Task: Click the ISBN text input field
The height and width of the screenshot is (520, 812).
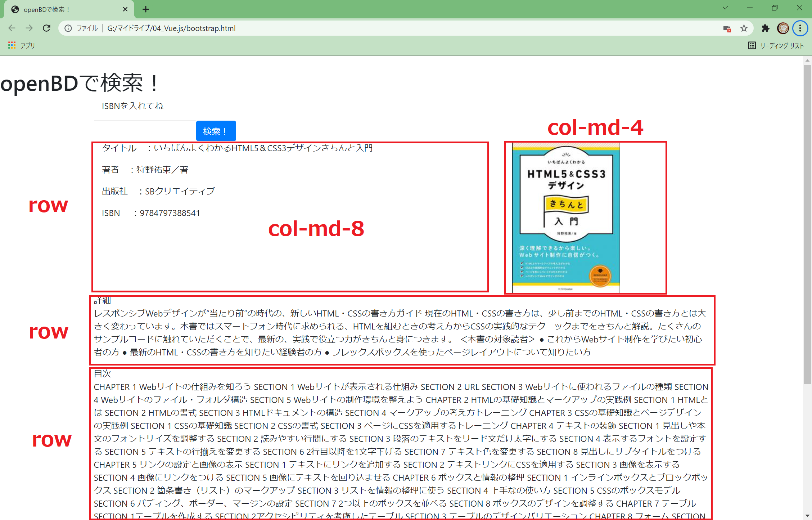Action: pos(144,131)
